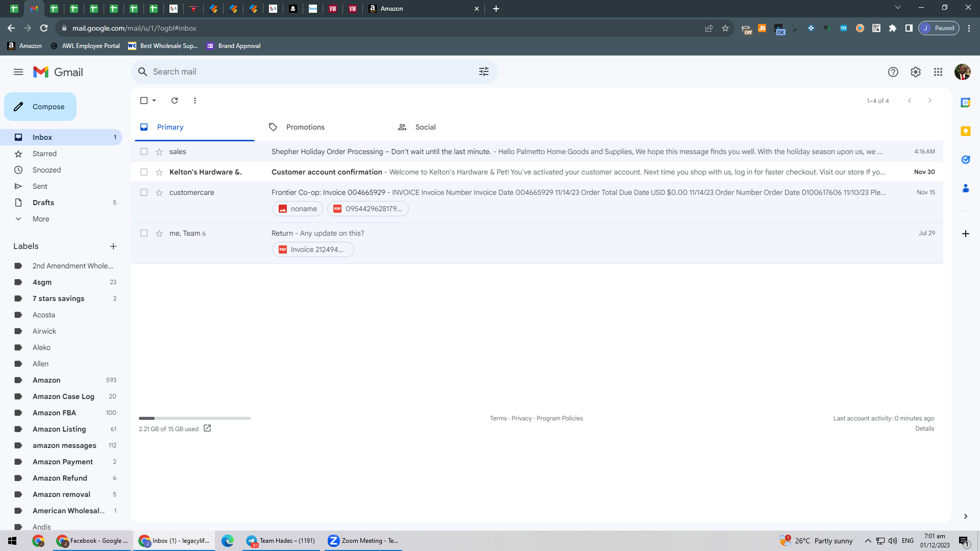This screenshot has width=980, height=551.
Task: Open the Privacy link
Action: 522,418
